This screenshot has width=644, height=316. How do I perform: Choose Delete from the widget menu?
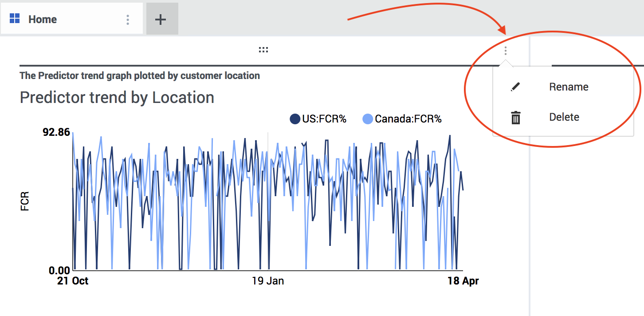pyautogui.click(x=564, y=117)
